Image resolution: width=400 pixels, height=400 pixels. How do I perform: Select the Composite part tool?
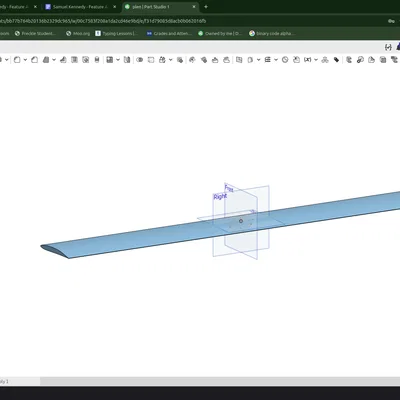click(325, 60)
